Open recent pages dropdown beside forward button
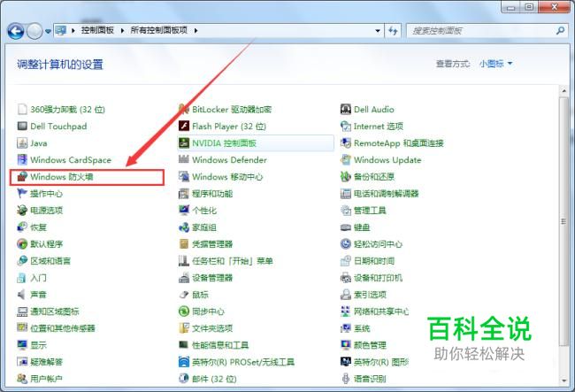575x392 pixels. (x=48, y=32)
